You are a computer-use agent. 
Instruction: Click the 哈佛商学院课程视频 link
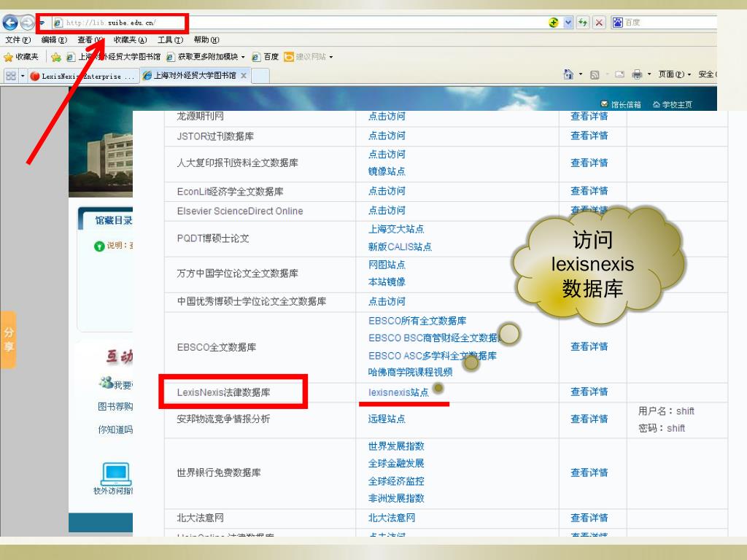click(x=410, y=372)
